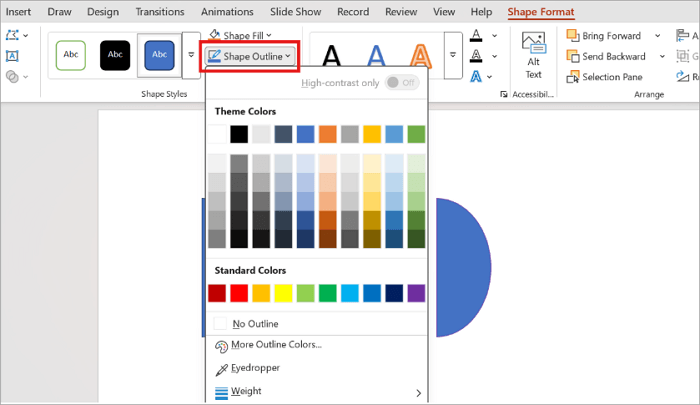The image size is (700, 405).
Task: Open the Slide Show tab
Action: (296, 12)
